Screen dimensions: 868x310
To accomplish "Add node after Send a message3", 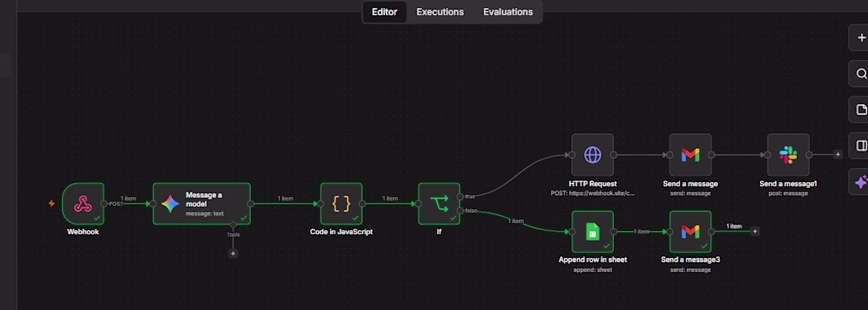I will (754, 231).
